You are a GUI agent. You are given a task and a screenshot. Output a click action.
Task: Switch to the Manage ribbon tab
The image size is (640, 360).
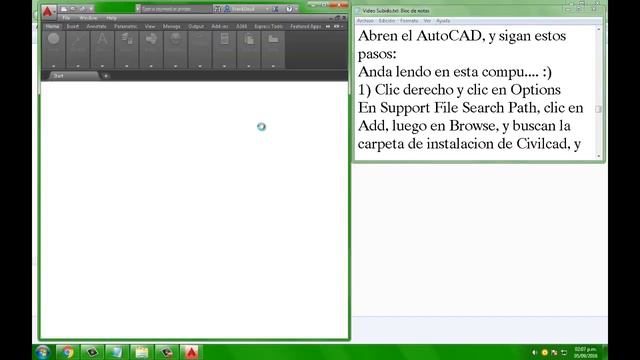point(171,26)
